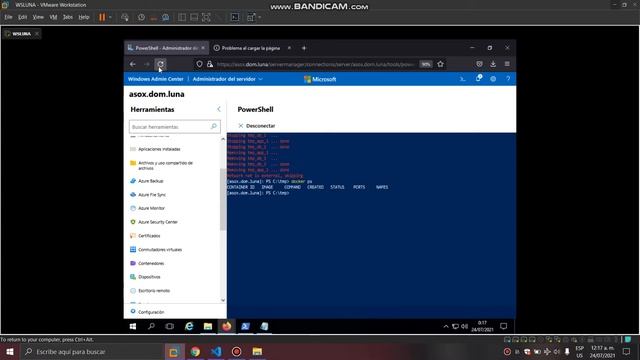Open Bandicam recorder on host taskbar
Viewport: 640px width, 360px height.
click(236, 351)
